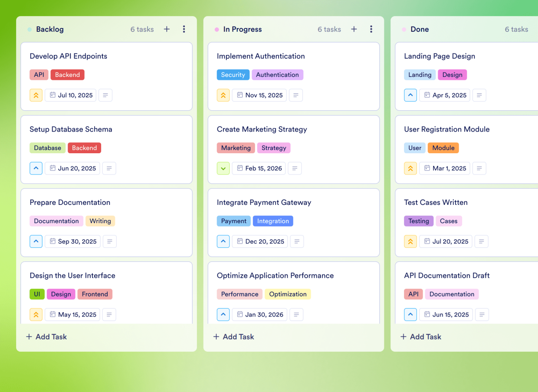This screenshot has height=392, width=538.
Task: Click the plus icon on the In Progress column
Action: tap(354, 29)
